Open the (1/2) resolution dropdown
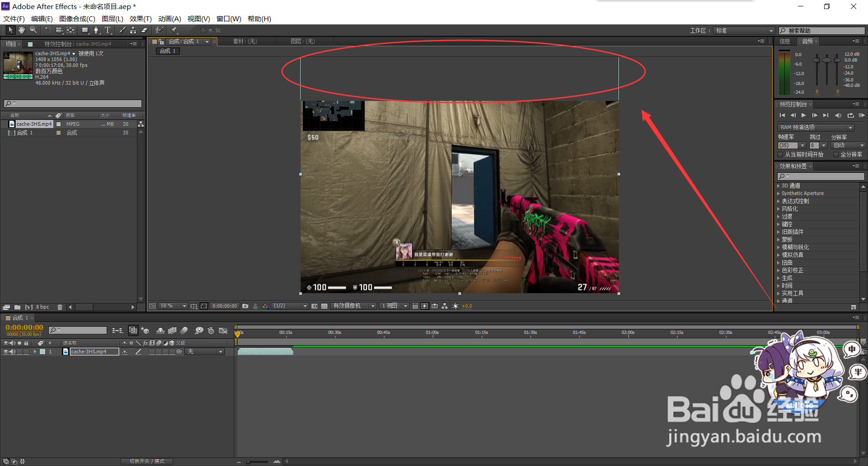Screen dimensions: 868x466 tap(290, 306)
